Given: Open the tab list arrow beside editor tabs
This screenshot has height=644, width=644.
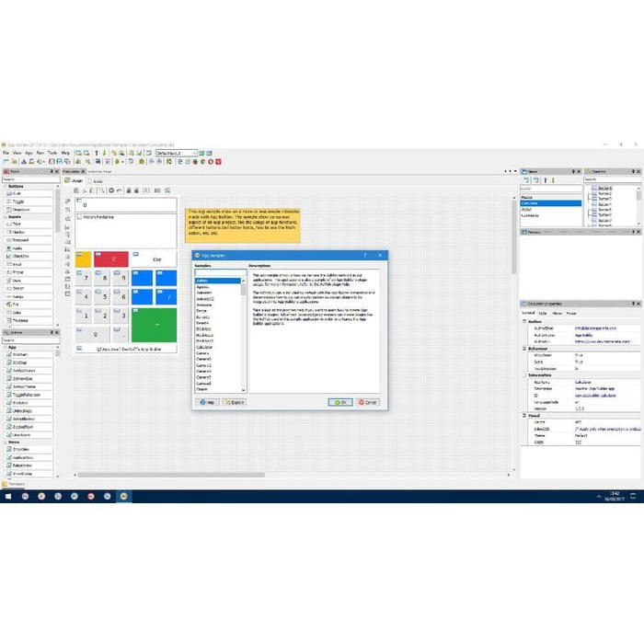Looking at the screenshot, I should point(515,171).
